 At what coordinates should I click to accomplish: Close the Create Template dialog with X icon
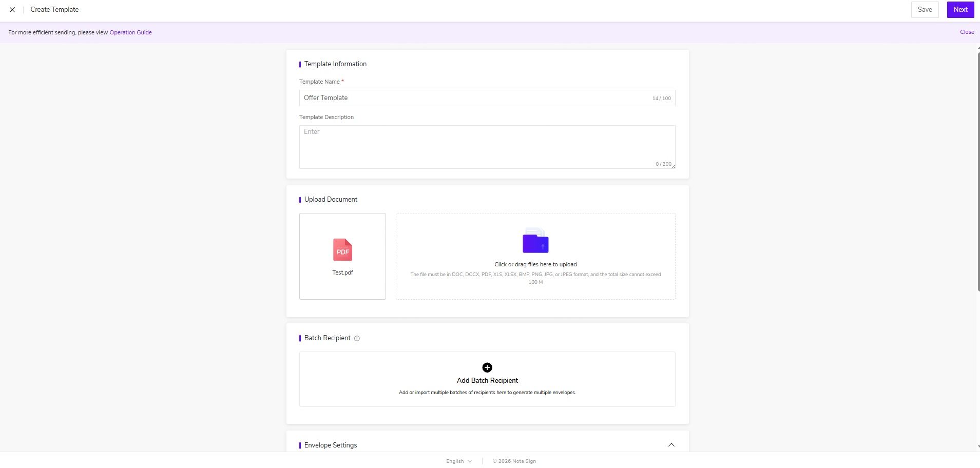pyautogui.click(x=12, y=10)
